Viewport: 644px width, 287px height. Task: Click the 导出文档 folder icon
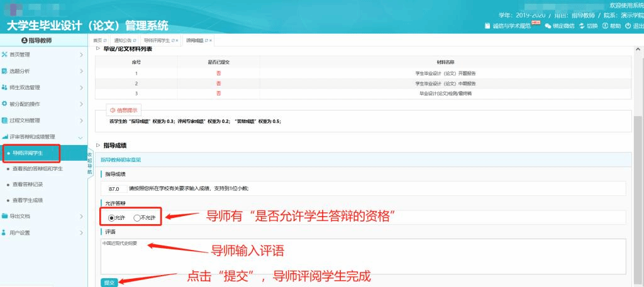5,216
